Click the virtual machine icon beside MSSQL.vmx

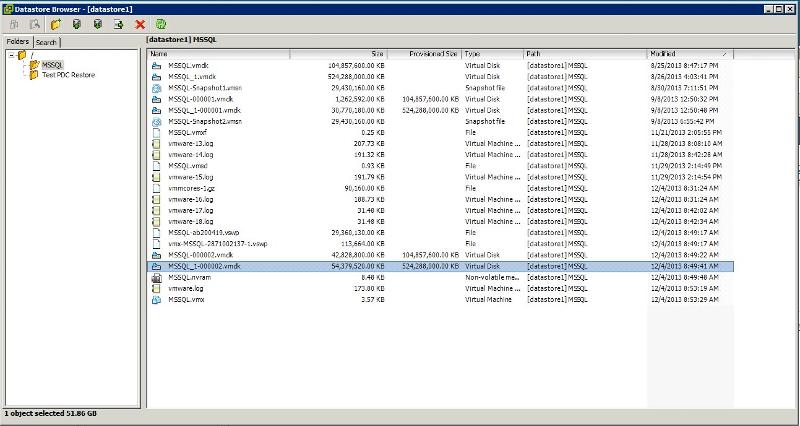pyautogui.click(x=157, y=299)
